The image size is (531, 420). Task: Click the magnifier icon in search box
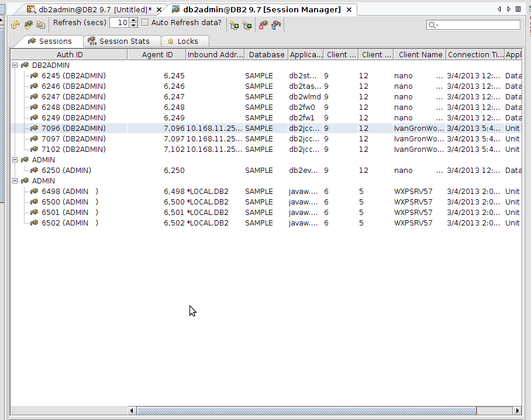click(433, 25)
